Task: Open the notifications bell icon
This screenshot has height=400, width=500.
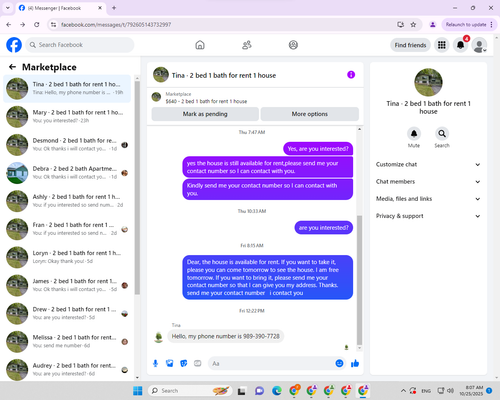Action: tap(461, 45)
